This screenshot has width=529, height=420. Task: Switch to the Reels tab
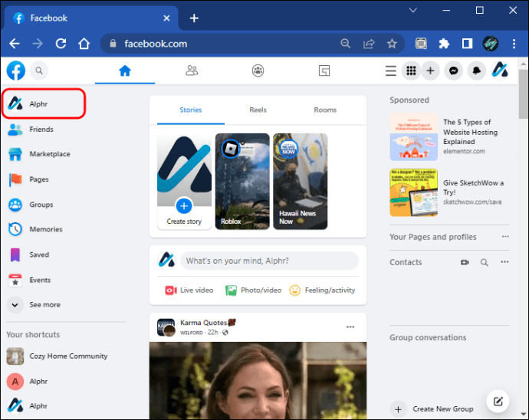point(258,110)
